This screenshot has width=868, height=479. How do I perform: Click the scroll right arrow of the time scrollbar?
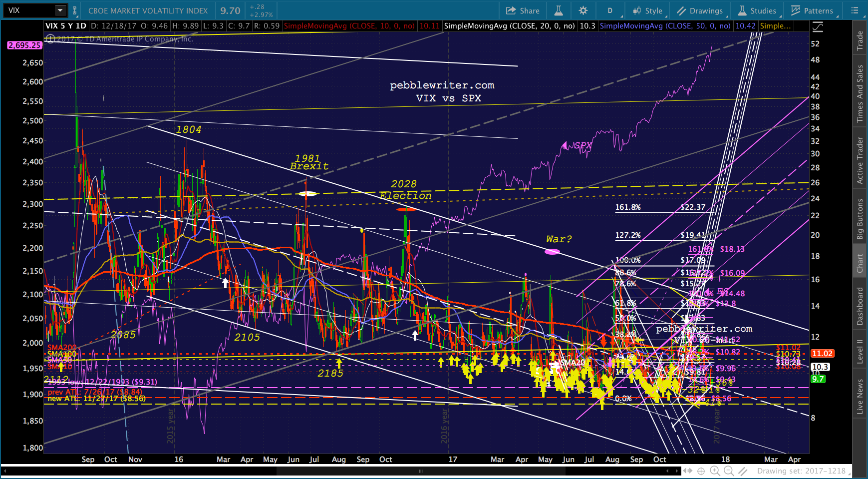(677, 471)
